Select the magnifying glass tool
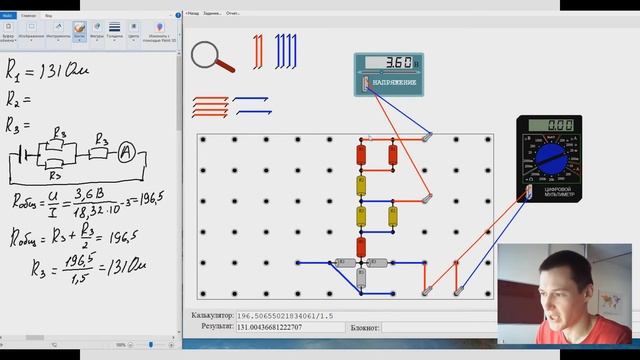This screenshot has width=640, height=360. click(212, 56)
